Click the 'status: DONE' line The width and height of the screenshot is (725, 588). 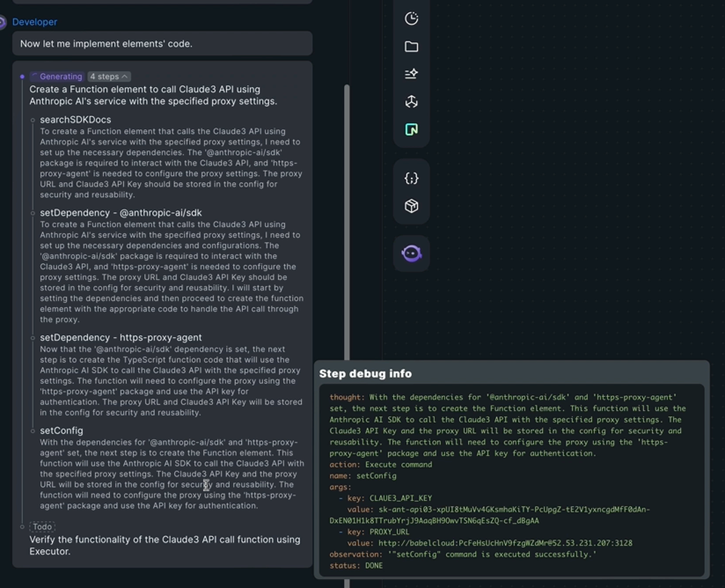click(x=356, y=565)
